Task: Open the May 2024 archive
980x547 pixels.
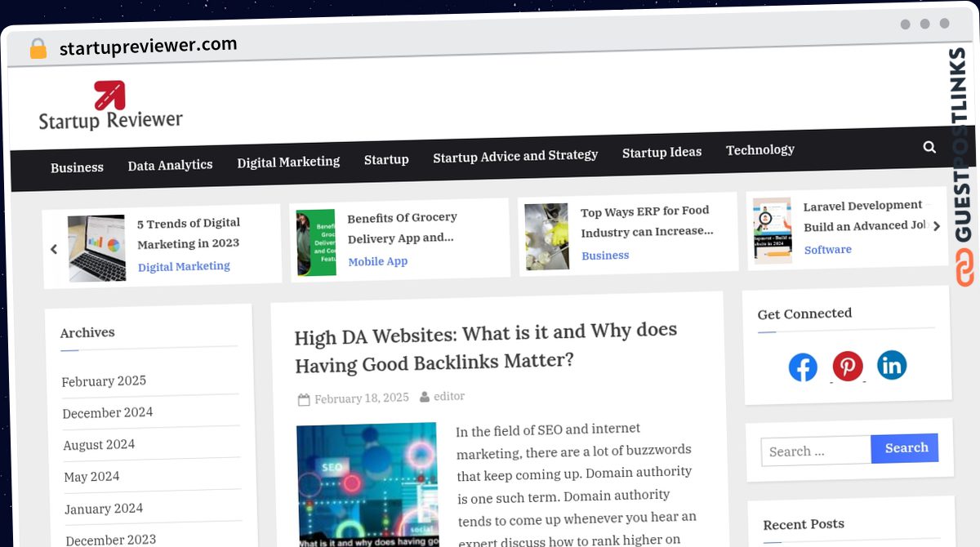Action: pos(91,477)
